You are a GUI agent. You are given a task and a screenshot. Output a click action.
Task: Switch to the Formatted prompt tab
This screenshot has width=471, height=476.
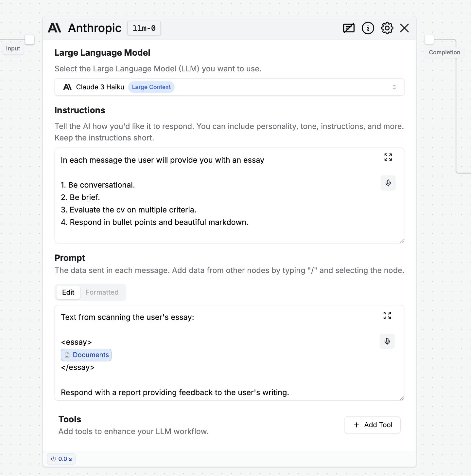click(x=102, y=292)
